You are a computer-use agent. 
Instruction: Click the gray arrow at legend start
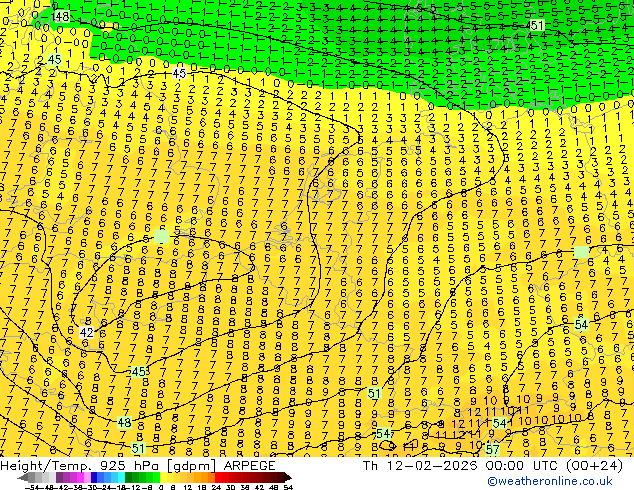click(x=23, y=477)
